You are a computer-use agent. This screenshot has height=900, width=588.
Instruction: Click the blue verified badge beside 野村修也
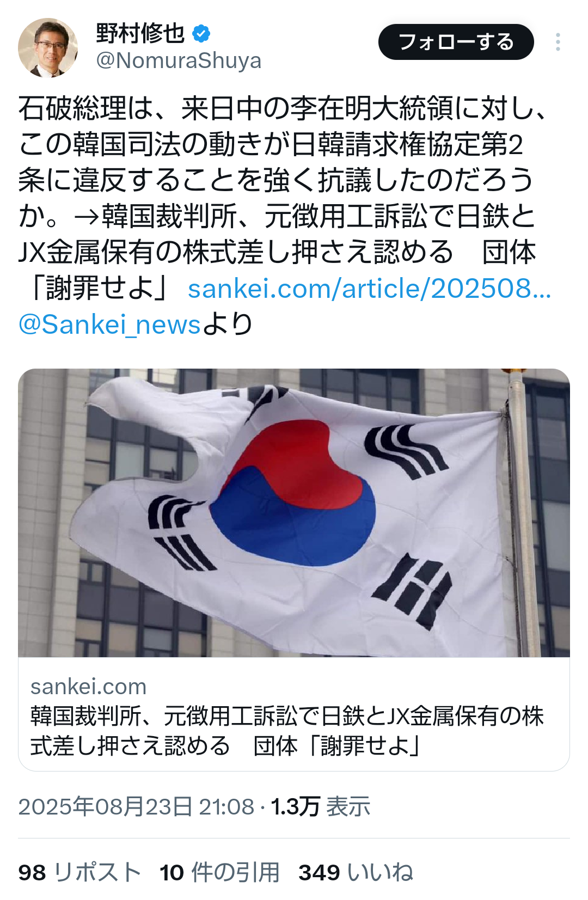pyautogui.click(x=201, y=34)
